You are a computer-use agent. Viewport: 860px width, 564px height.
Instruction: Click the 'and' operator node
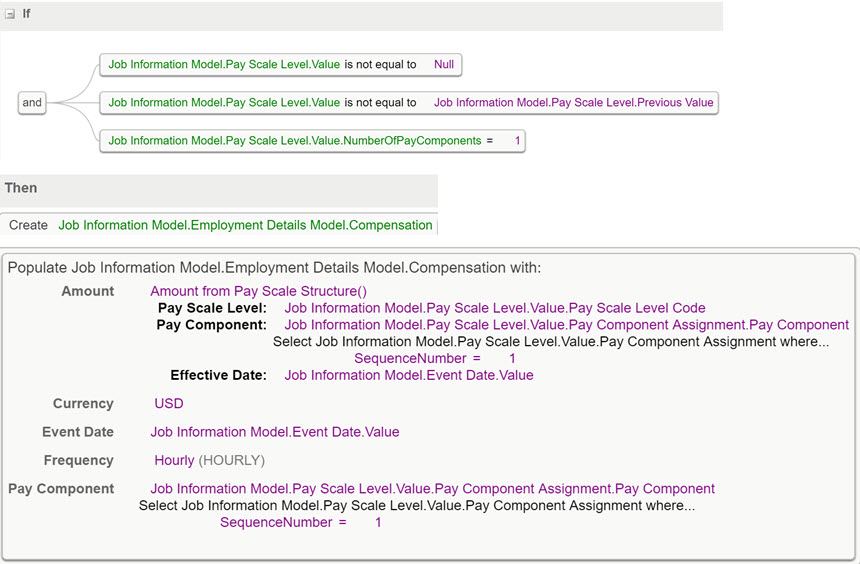pyautogui.click(x=32, y=103)
